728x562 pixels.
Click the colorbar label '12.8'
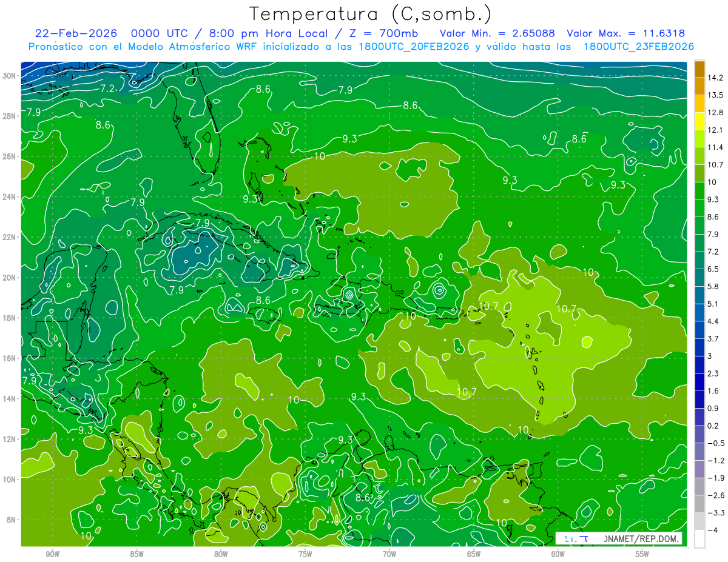tap(715, 112)
